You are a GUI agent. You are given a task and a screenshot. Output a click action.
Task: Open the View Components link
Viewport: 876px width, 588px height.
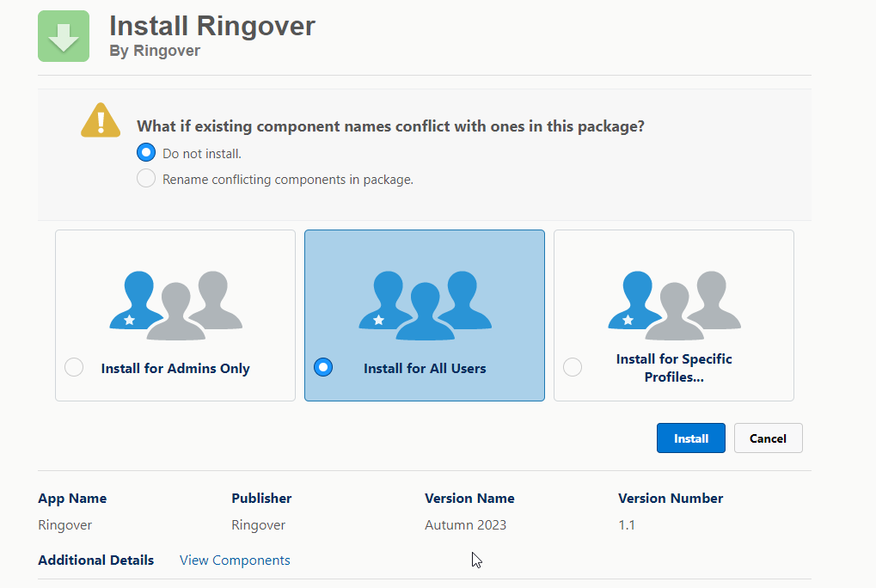pos(234,560)
